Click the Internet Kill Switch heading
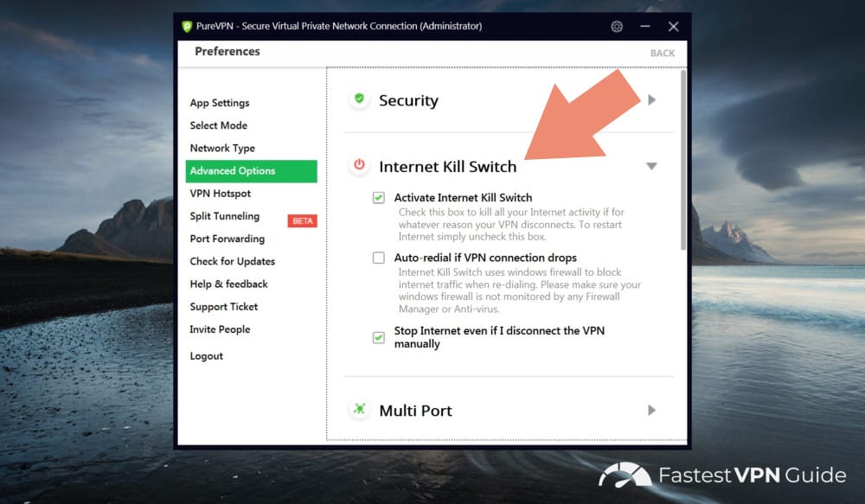 [x=447, y=167]
